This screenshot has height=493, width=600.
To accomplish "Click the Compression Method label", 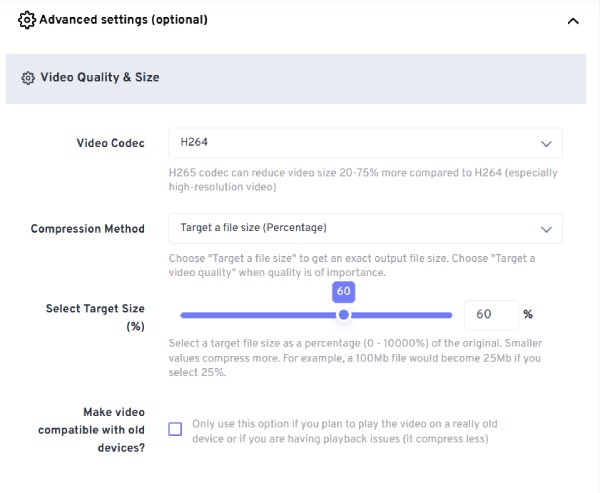I will tap(88, 229).
